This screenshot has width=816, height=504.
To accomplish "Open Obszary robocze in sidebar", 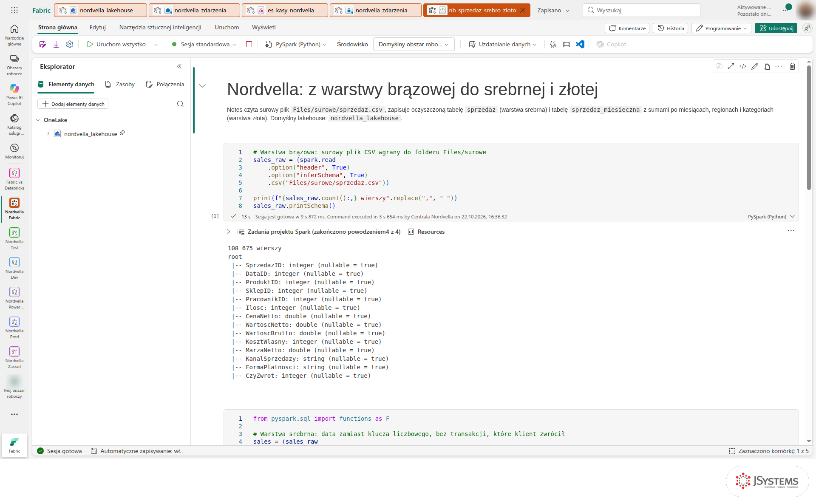I will [14, 65].
